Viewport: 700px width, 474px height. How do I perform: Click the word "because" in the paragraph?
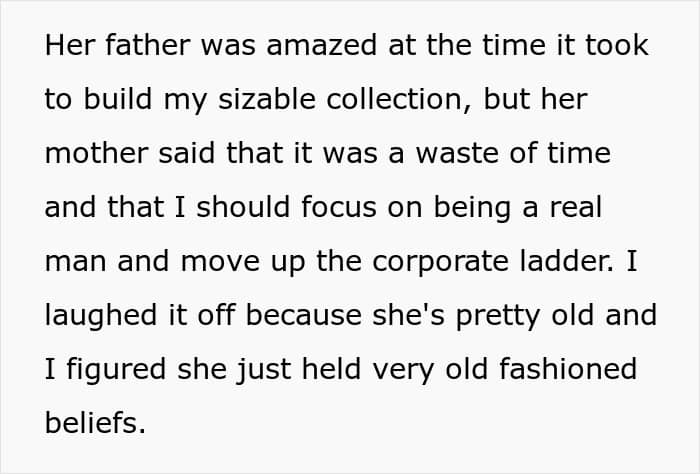point(304,315)
